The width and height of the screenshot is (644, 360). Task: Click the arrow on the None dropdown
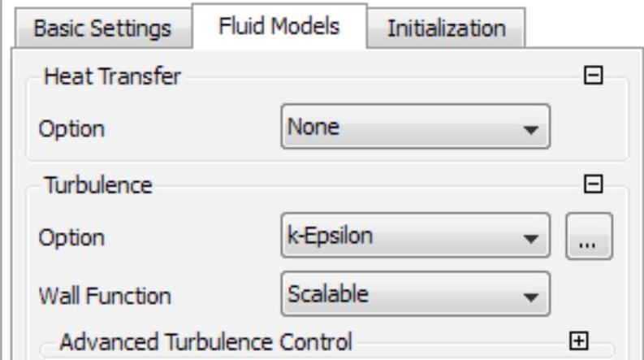[530, 130]
